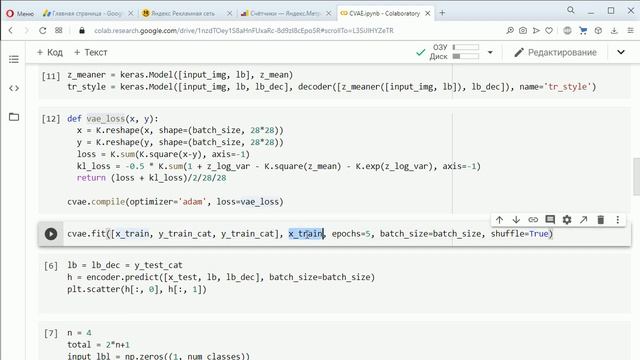Click cell 7 'n = 4' line

(79, 333)
